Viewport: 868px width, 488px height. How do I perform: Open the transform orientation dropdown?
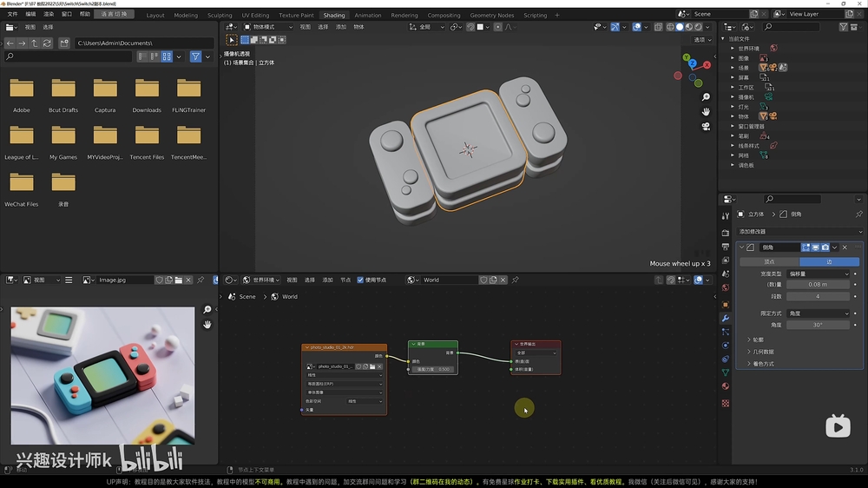426,27
